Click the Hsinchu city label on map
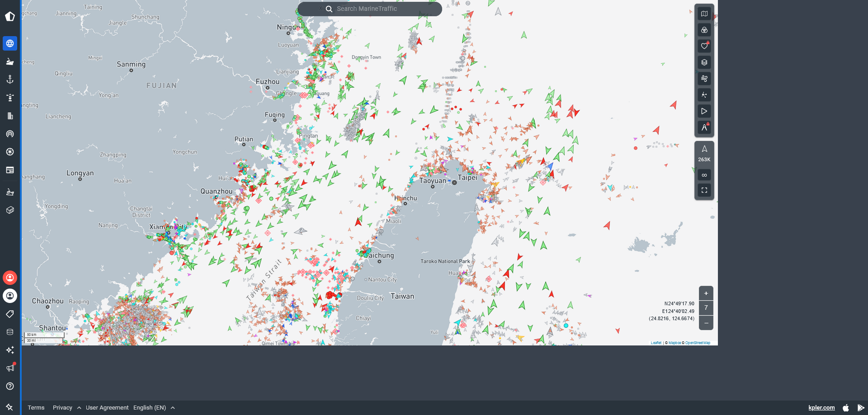868x415 pixels. coord(406,198)
